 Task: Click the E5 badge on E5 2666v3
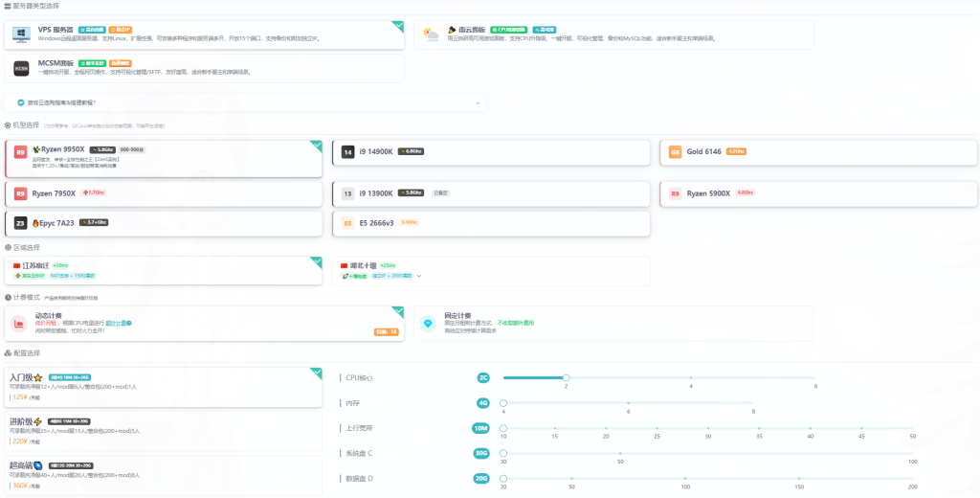pos(348,223)
